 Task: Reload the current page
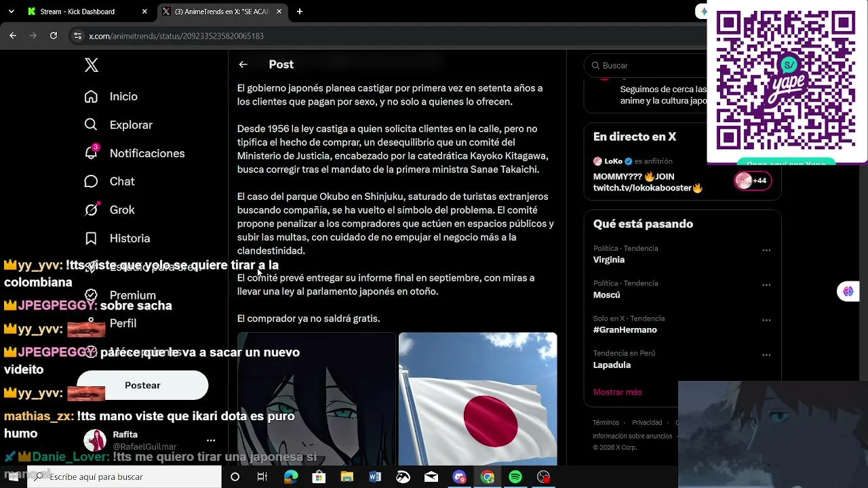[54, 36]
